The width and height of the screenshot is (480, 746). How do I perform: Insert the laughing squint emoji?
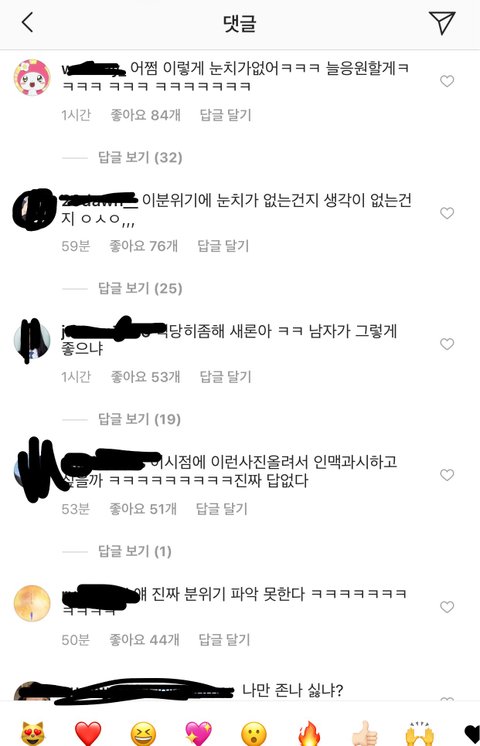(143, 733)
